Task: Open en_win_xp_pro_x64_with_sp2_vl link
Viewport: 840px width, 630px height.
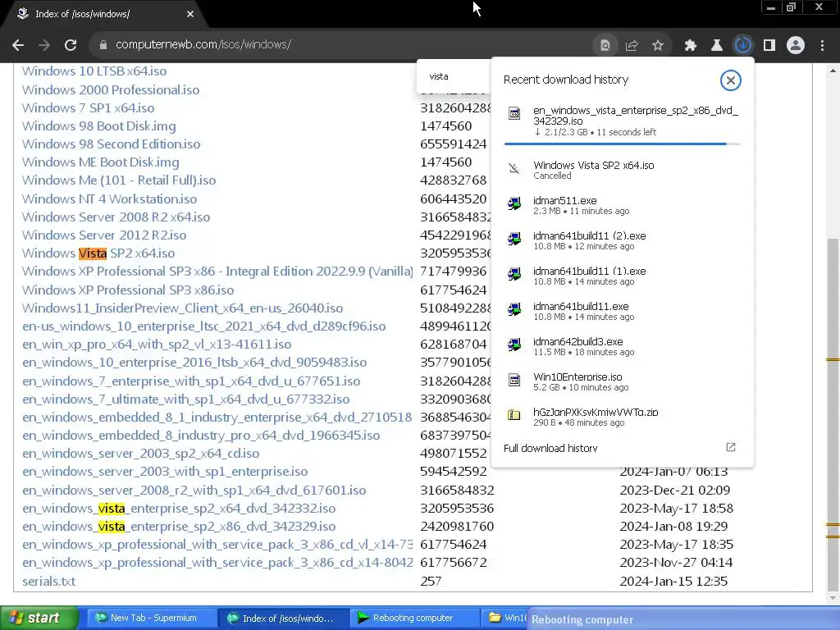Action: (x=157, y=345)
